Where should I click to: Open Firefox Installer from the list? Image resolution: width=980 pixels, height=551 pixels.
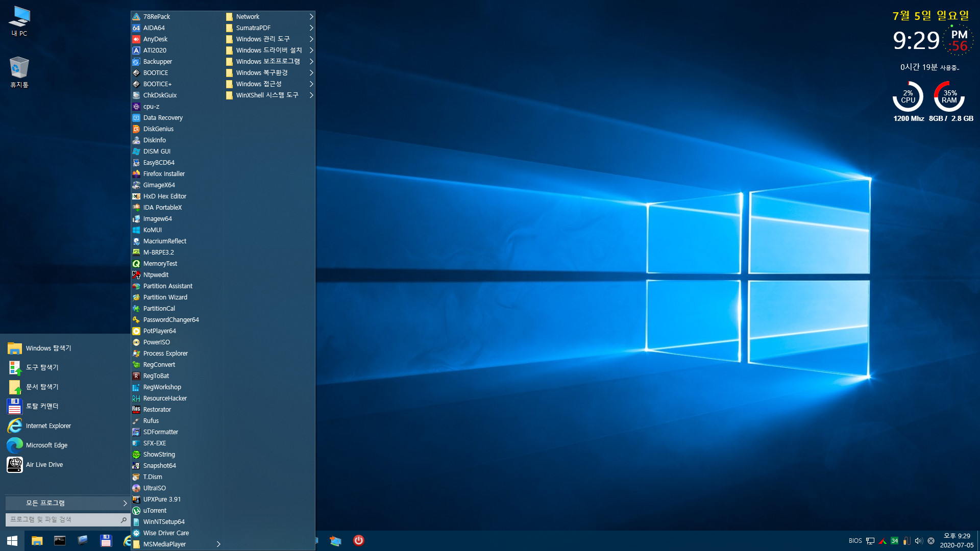(x=177, y=174)
